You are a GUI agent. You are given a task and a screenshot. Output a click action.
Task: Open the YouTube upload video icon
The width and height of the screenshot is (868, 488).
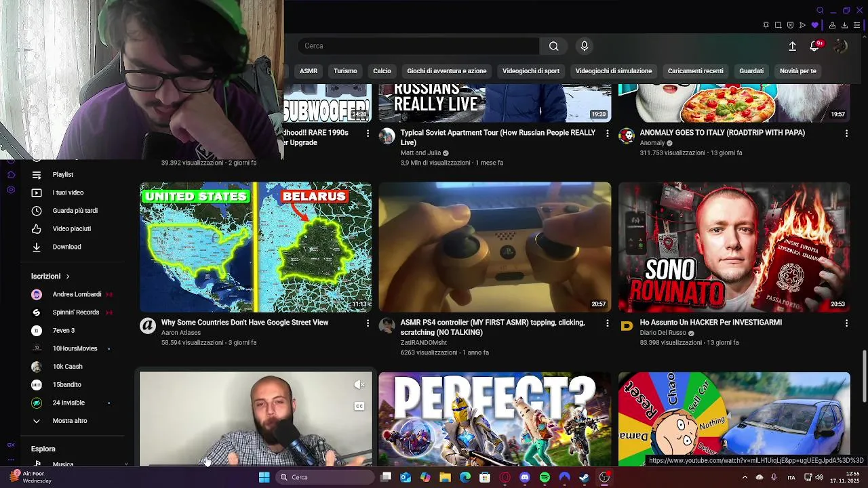pos(792,46)
